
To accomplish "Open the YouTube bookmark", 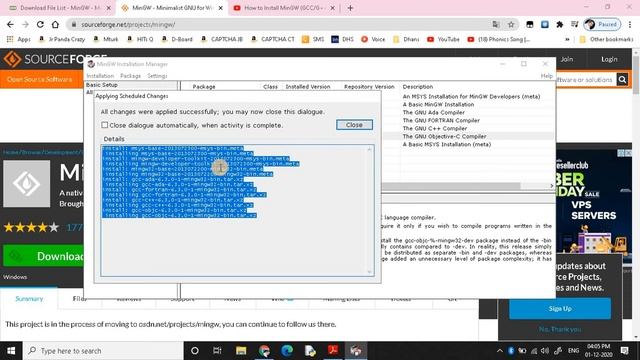I will [443, 39].
